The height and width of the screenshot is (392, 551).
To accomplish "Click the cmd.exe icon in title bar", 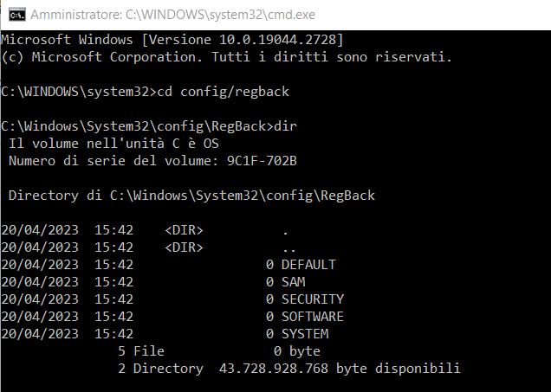I will [x=17, y=15].
